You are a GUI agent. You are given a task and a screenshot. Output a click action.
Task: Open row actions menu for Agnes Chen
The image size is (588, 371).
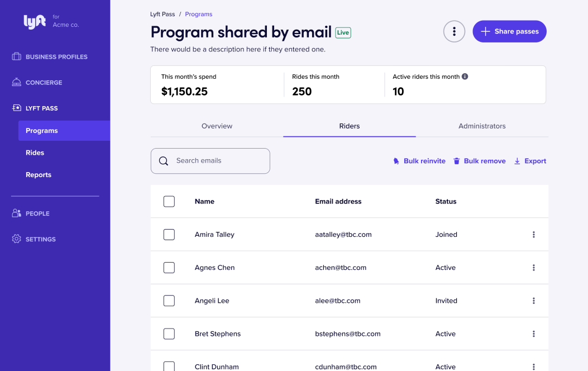[x=533, y=268]
